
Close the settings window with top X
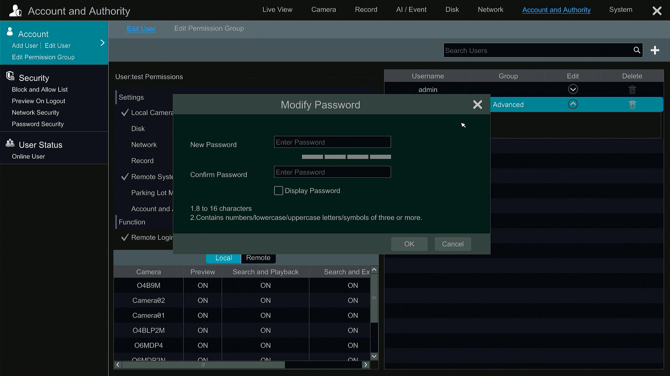tap(657, 11)
